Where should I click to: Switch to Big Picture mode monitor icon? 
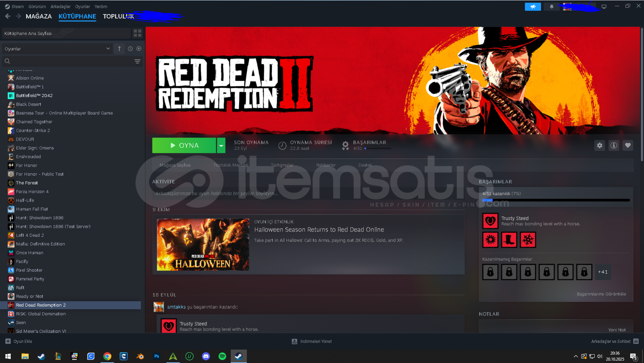tap(604, 6)
